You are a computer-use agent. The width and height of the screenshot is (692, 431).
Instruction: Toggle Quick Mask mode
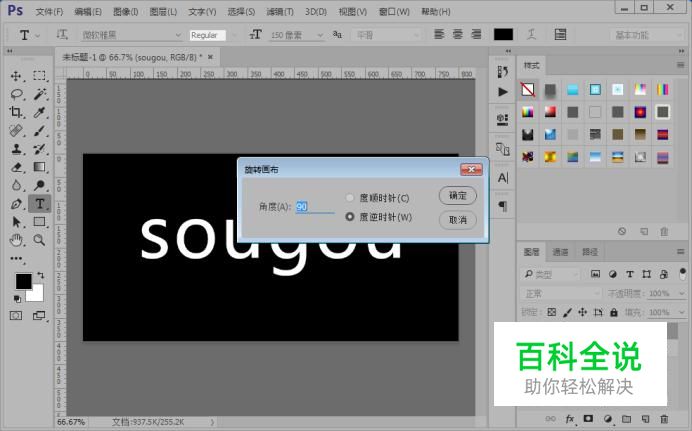(x=16, y=315)
